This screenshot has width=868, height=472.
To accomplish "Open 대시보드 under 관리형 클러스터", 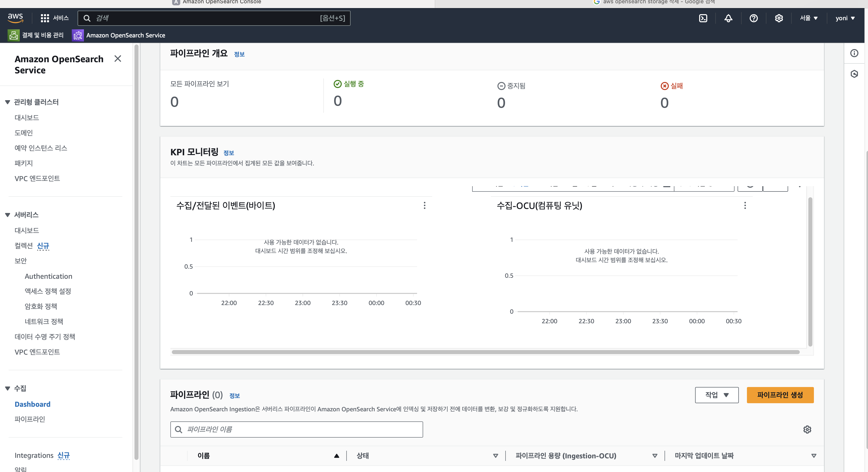I will click(27, 118).
